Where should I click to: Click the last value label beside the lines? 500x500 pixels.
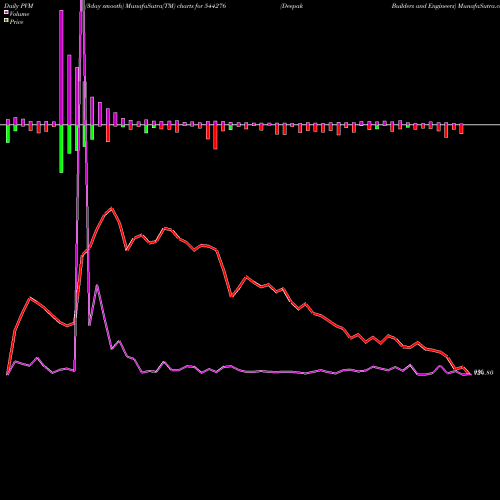pos(483,373)
